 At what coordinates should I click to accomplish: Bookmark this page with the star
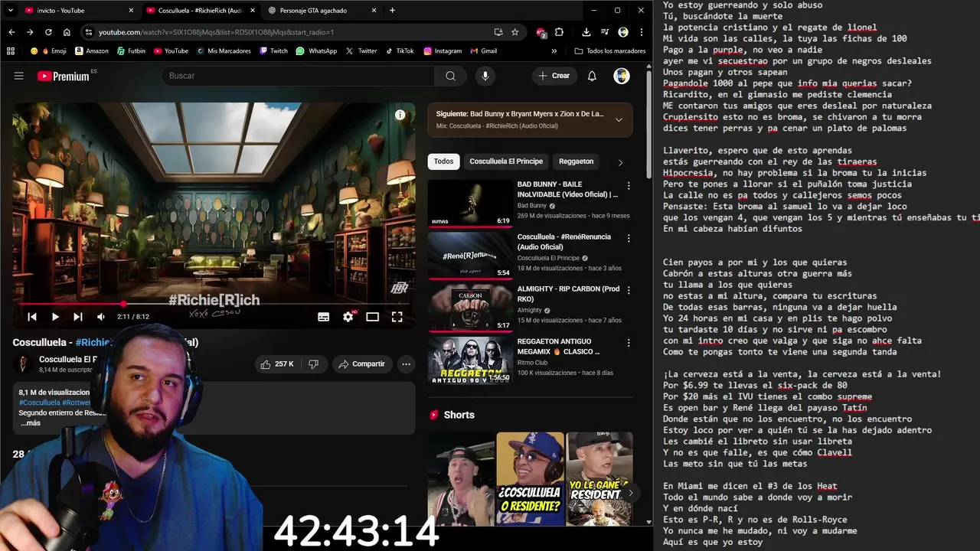(x=515, y=32)
